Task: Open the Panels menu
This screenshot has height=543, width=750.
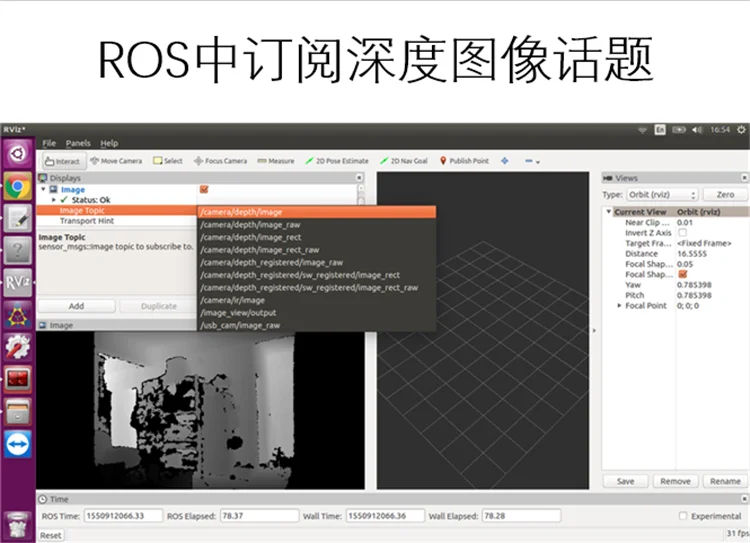Action: (x=78, y=143)
